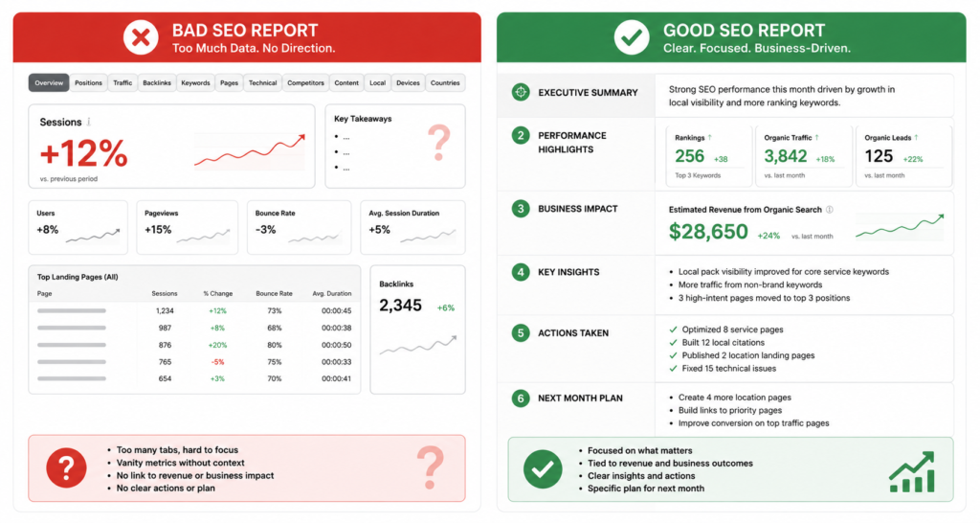
Task: Open the Overview tab
Action: pos(49,82)
